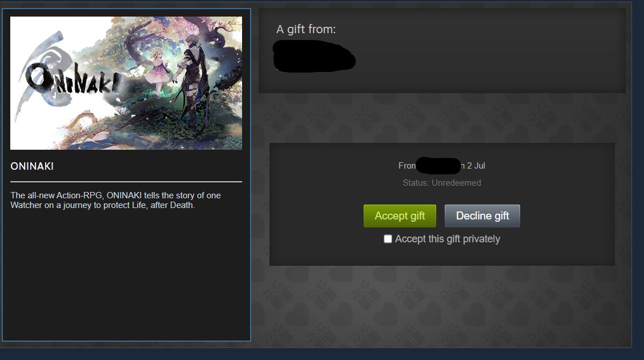The image size is (644, 360).
Task: Click the redacted name beside '2 Jul'
Action: pyautogui.click(x=438, y=166)
